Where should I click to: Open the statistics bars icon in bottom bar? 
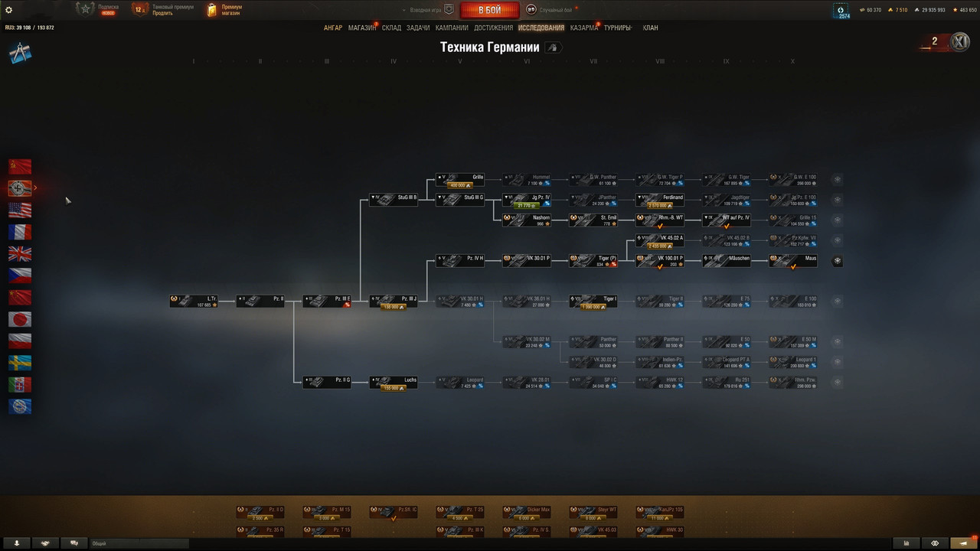(x=906, y=543)
